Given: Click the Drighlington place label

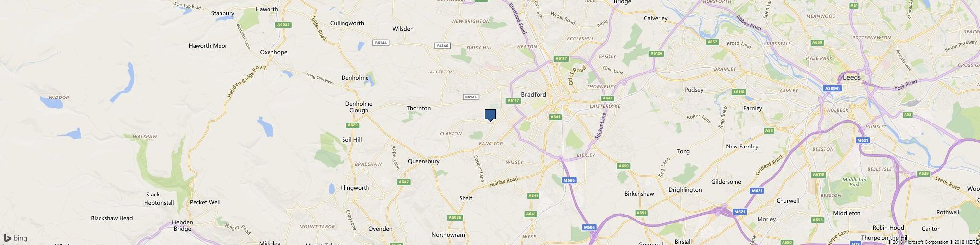Looking at the screenshot, I should click(x=685, y=190).
